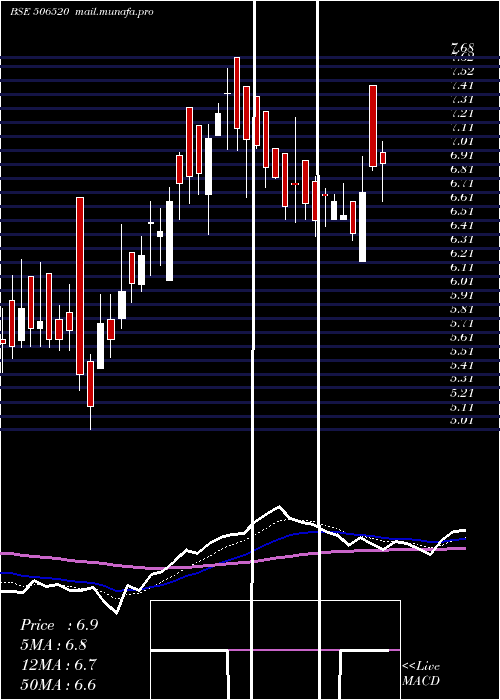Click the 7.41 price axis label
This screenshot has height=700, width=500.
[462, 85]
